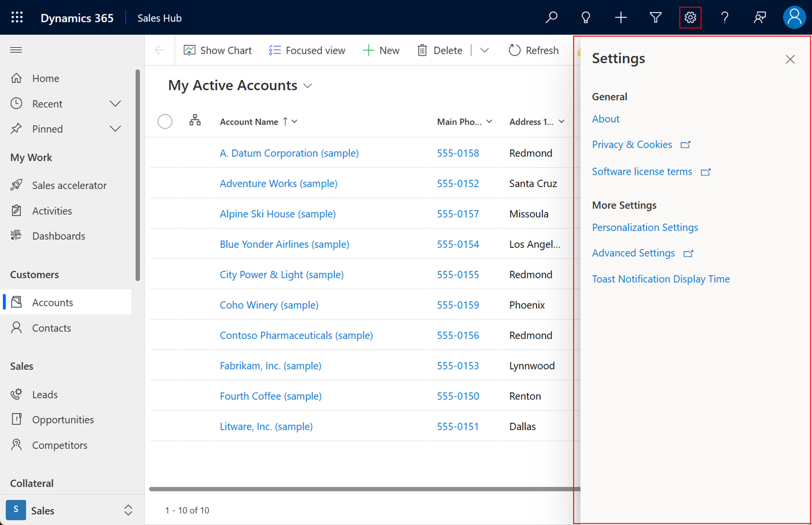This screenshot has height=525, width=812.
Task: Open Toast Notification Display Time
Action: pyautogui.click(x=661, y=279)
